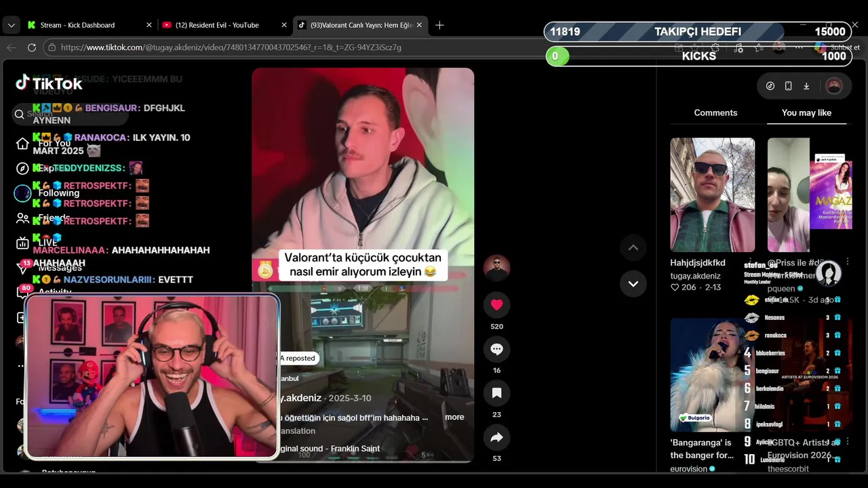
Task: Click the Valorant'ta küçücük çocuktan caption
Action: pos(363,265)
